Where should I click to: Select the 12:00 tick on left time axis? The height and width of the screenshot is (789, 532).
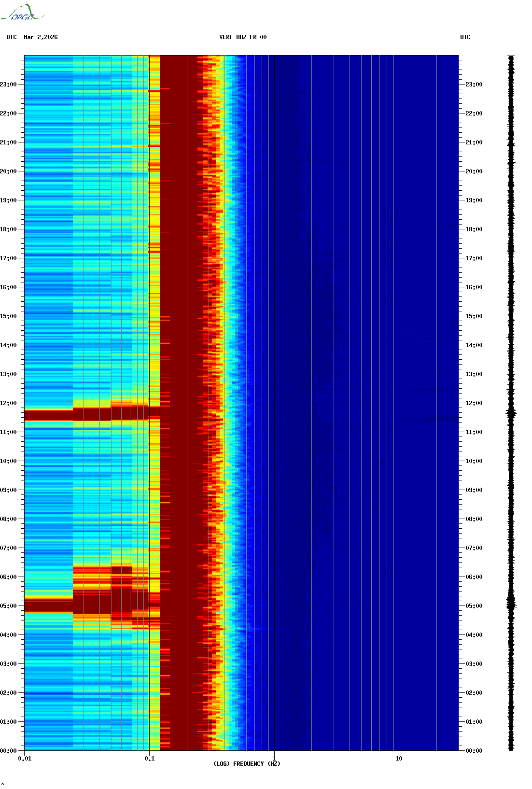click(9, 403)
